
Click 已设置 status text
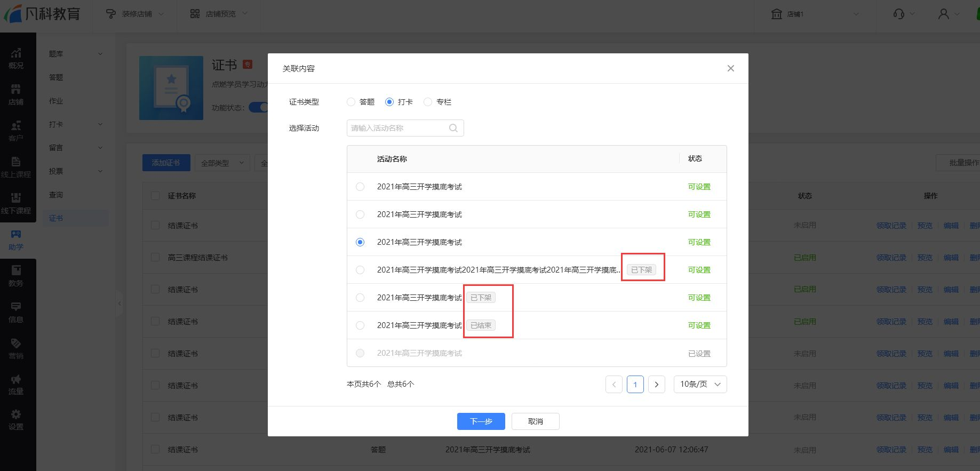(699, 354)
